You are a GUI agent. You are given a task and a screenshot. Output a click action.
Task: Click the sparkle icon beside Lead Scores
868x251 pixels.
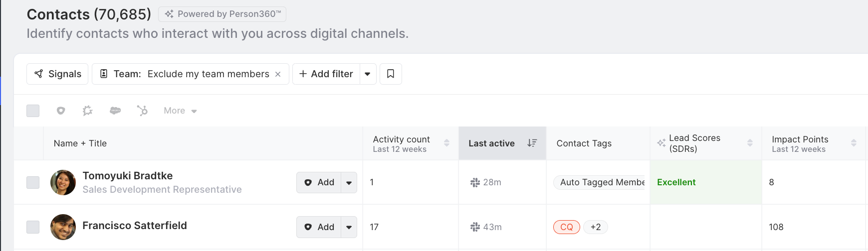[661, 143]
